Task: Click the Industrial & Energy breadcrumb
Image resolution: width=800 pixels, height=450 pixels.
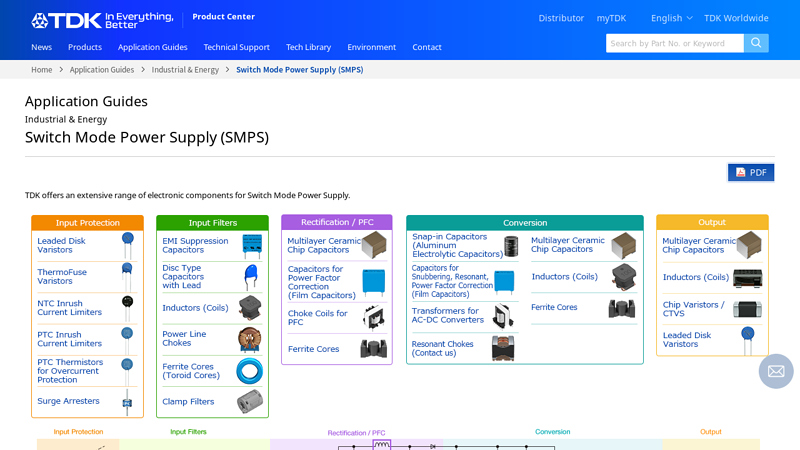Action: click(185, 70)
